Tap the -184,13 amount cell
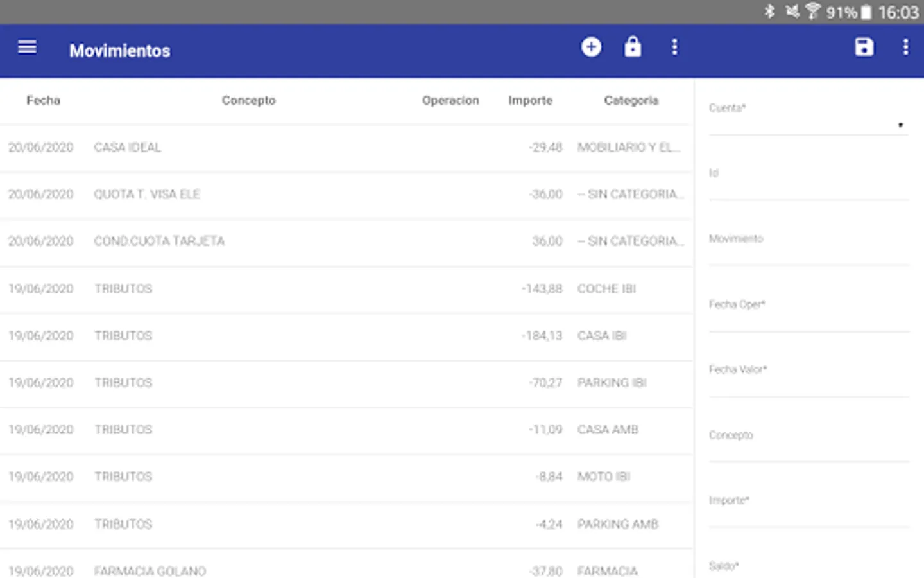The image size is (924, 578). coord(542,336)
